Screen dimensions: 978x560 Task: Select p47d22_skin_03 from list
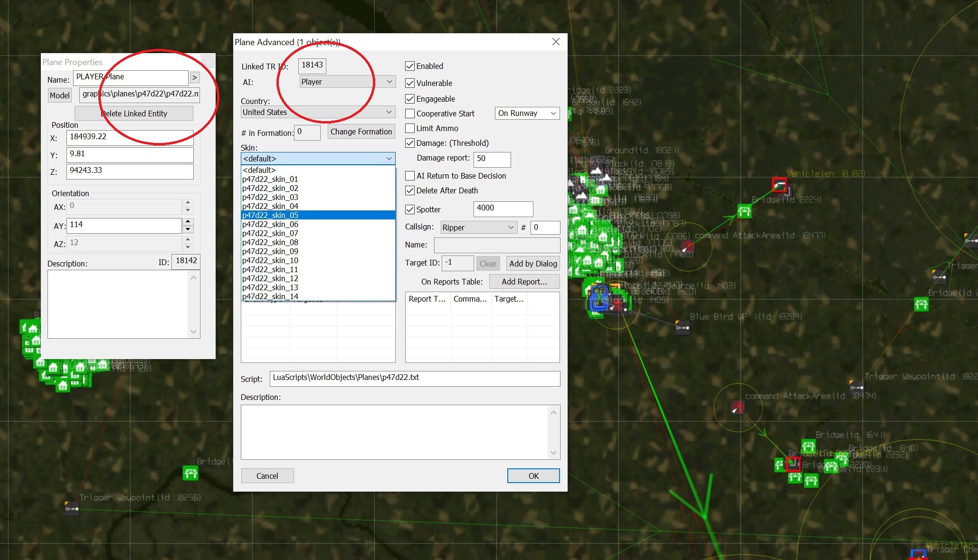click(318, 197)
